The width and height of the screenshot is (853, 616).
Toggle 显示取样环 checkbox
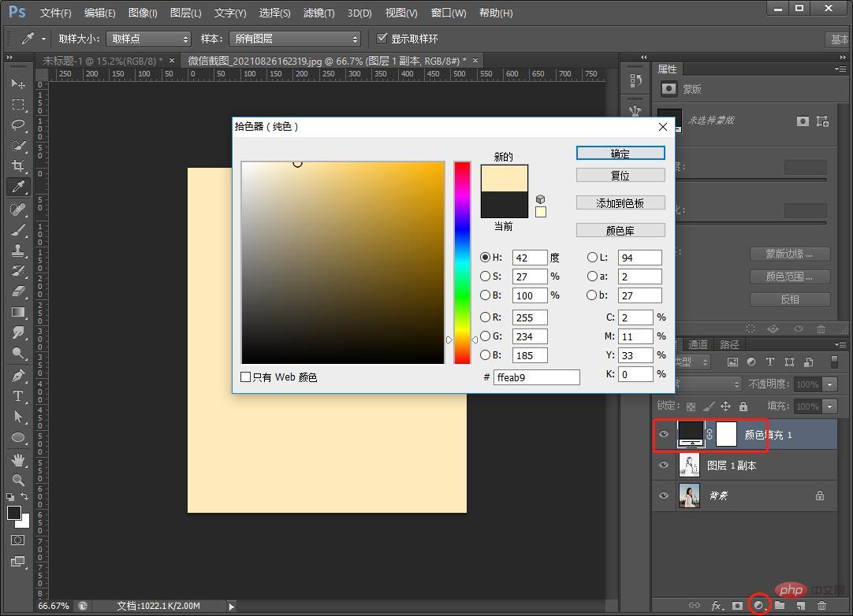pyautogui.click(x=382, y=38)
